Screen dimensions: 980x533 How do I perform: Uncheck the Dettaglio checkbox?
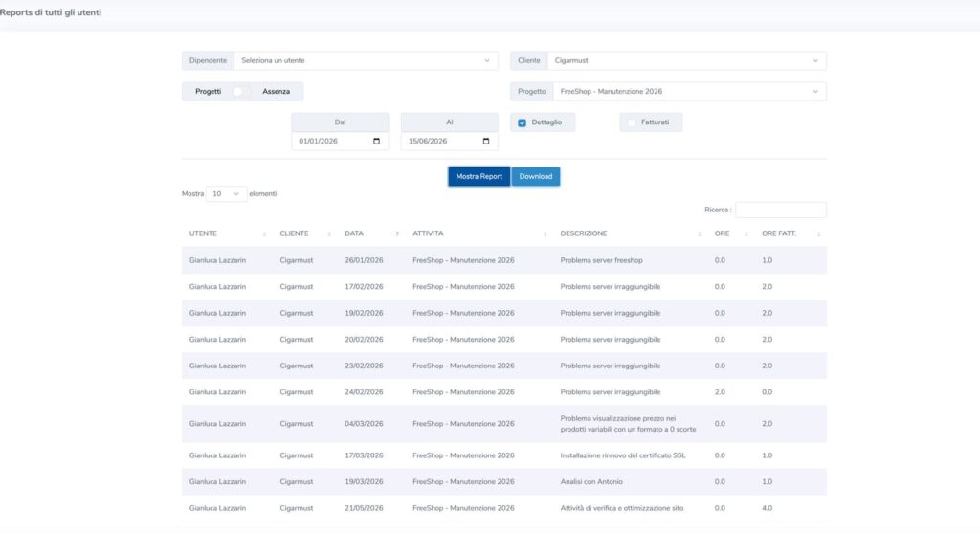(522, 123)
